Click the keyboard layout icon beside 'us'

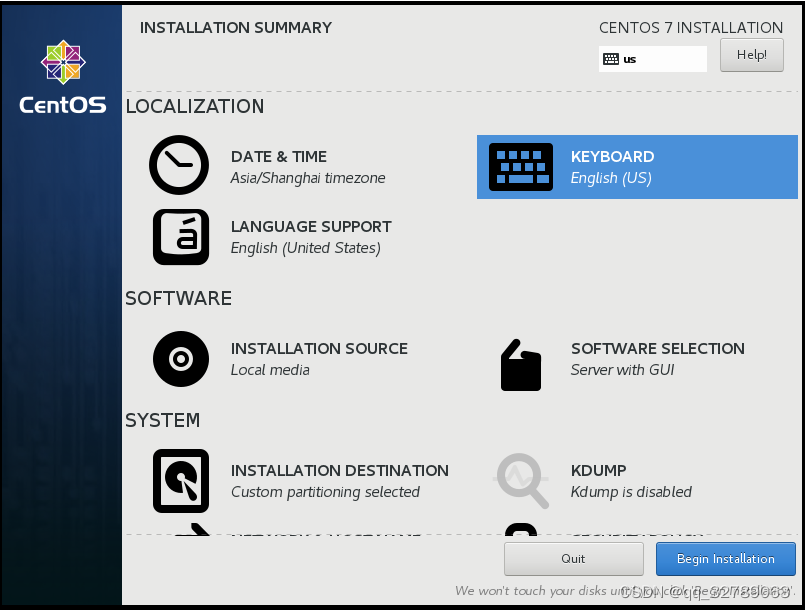(x=611, y=59)
